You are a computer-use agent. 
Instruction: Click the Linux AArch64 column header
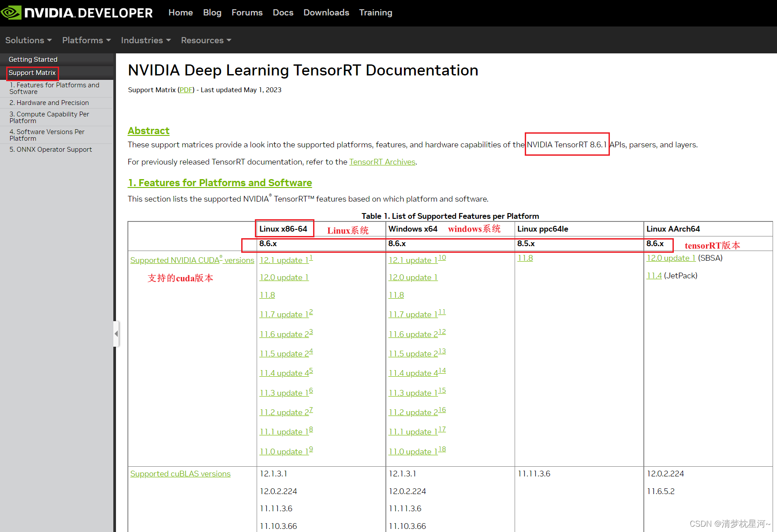[673, 229]
